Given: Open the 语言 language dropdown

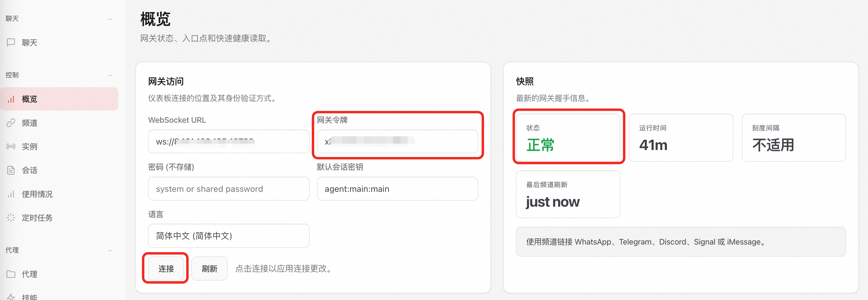Looking at the screenshot, I should click(228, 236).
